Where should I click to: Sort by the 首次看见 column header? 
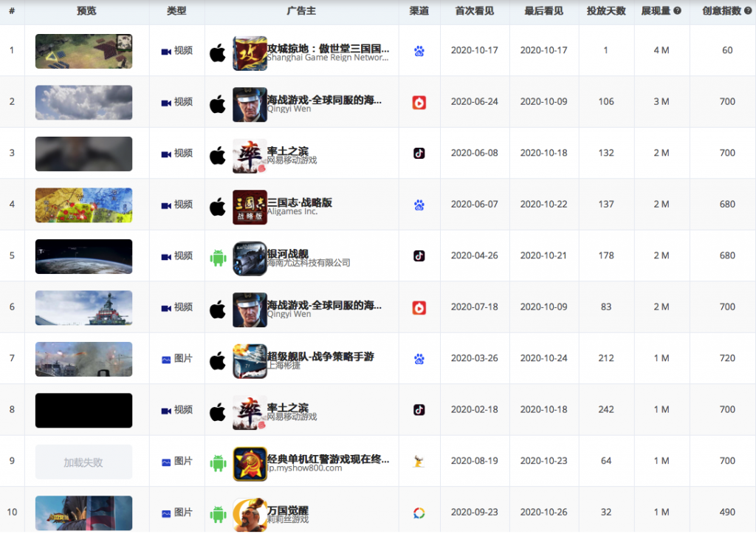pos(475,11)
